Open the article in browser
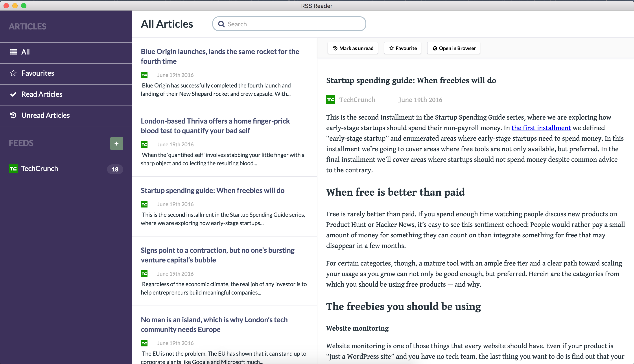Viewport: 634px width, 364px height. point(453,48)
